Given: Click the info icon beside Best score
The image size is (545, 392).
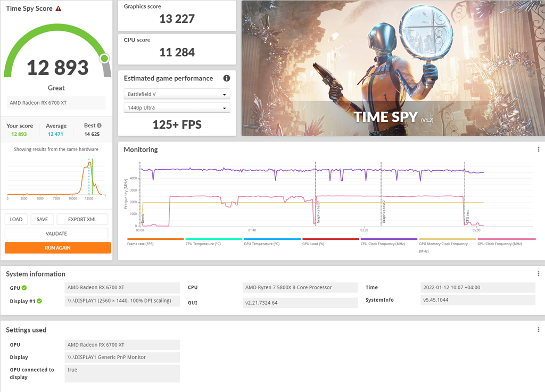Looking at the screenshot, I should (100, 126).
